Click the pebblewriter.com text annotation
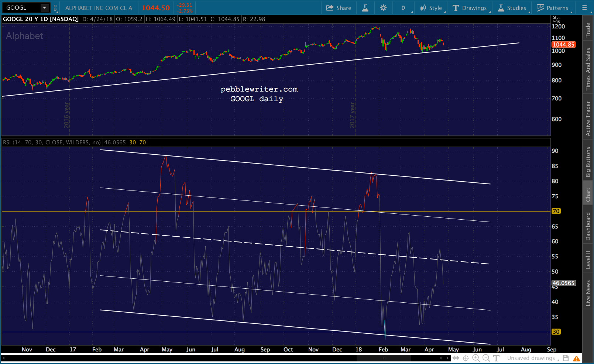This screenshot has width=594, height=364. pyautogui.click(x=259, y=89)
